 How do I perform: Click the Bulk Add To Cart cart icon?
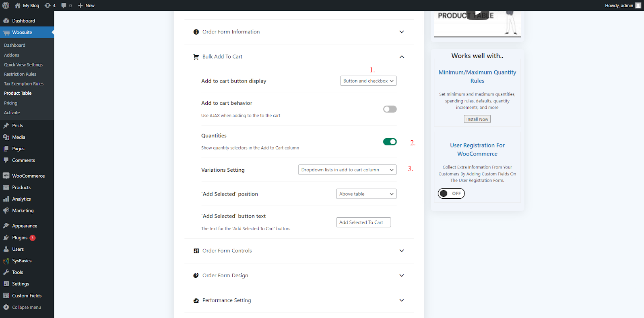tap(196, 57)
